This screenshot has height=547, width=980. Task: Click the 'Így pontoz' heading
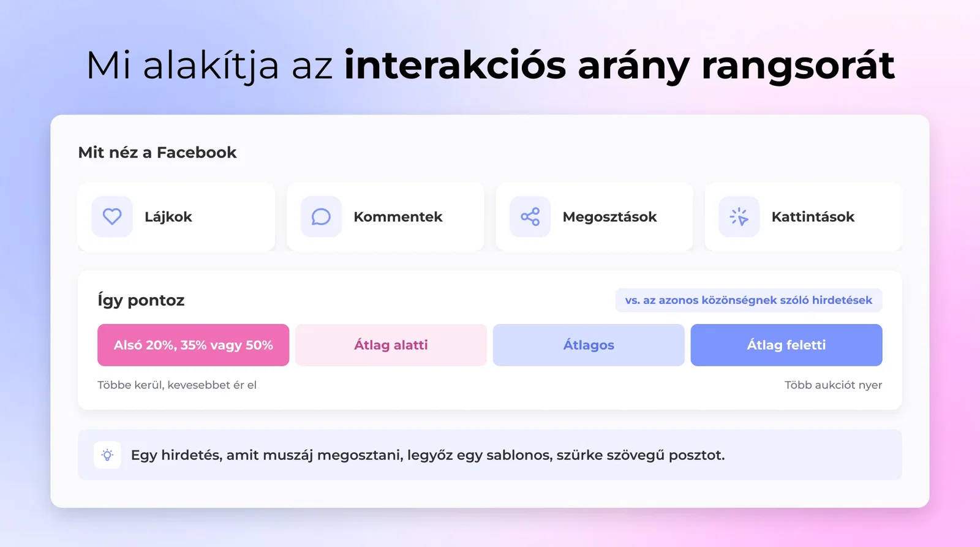point(141,300)
